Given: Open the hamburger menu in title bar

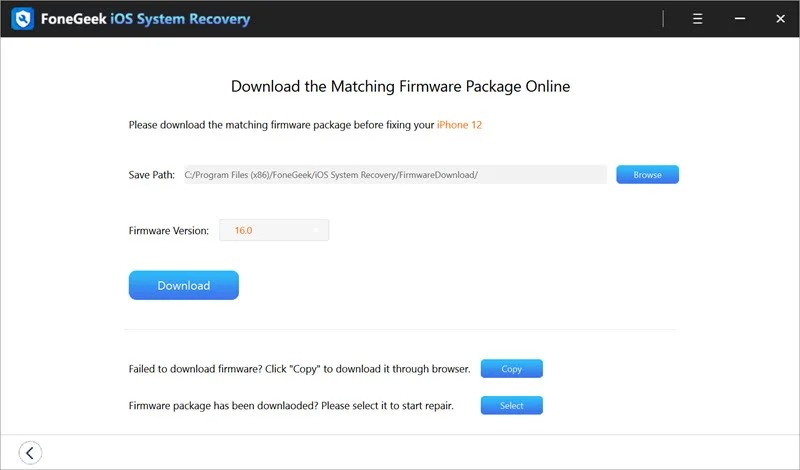Looking at the screenshot, I should pyautogui.click(x=698, y=19).
